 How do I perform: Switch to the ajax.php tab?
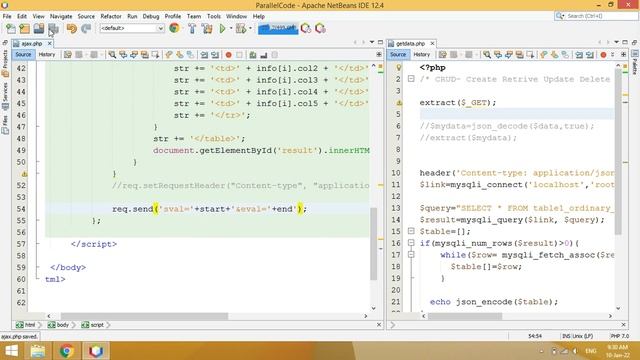point(32,43)
